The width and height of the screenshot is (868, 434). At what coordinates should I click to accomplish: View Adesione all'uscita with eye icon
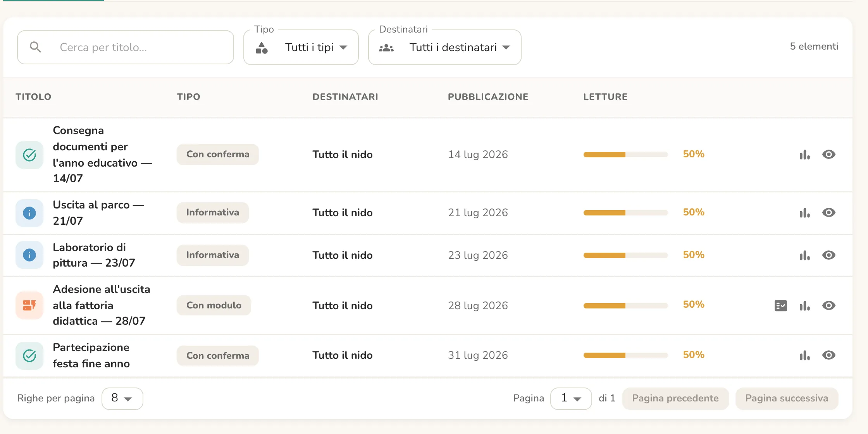click(828, 306)
